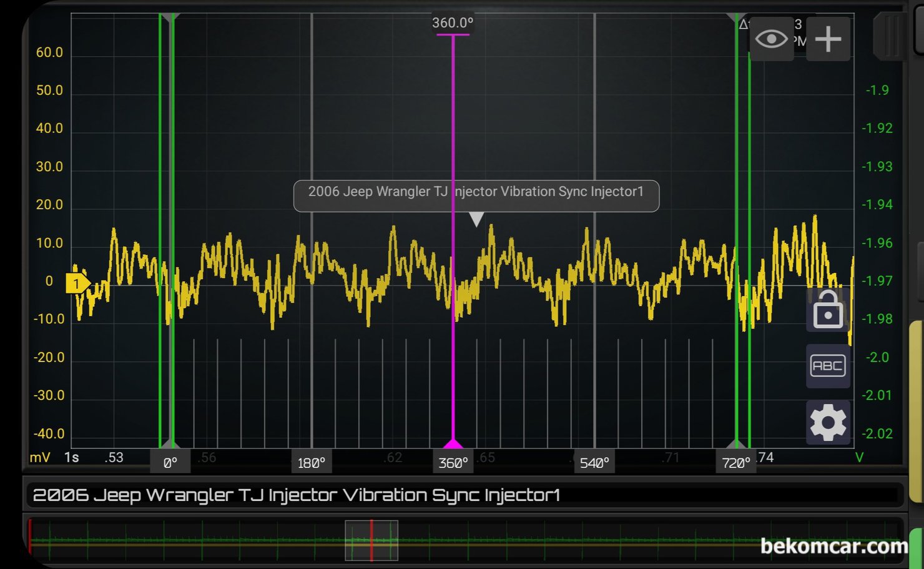The width and height of the screenshot is (924, 569).
Task: Toggle trace visibility with the eye icon
Action: pos(771,39)
